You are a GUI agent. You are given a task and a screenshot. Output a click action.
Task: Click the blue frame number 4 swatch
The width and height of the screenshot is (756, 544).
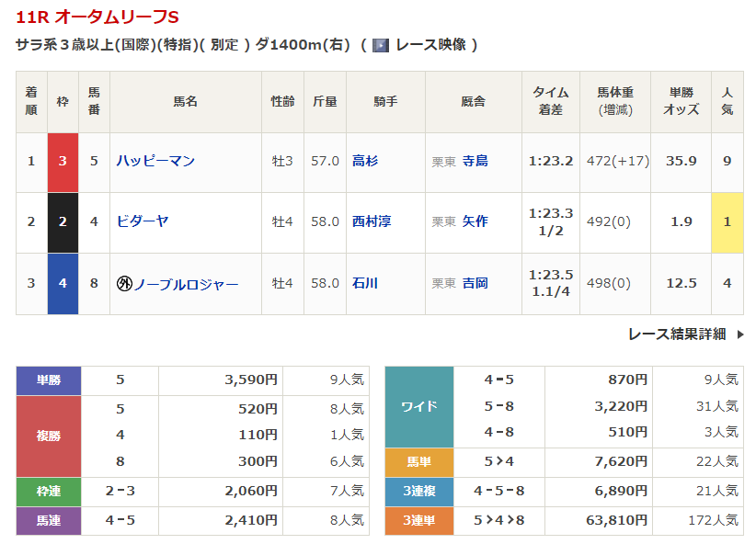tap(63, 284)
